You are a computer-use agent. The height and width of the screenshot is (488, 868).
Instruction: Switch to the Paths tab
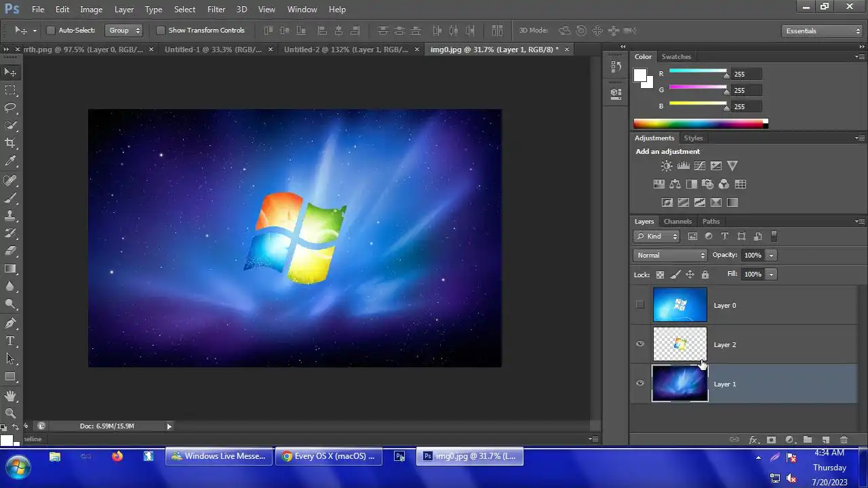(711, 222)
